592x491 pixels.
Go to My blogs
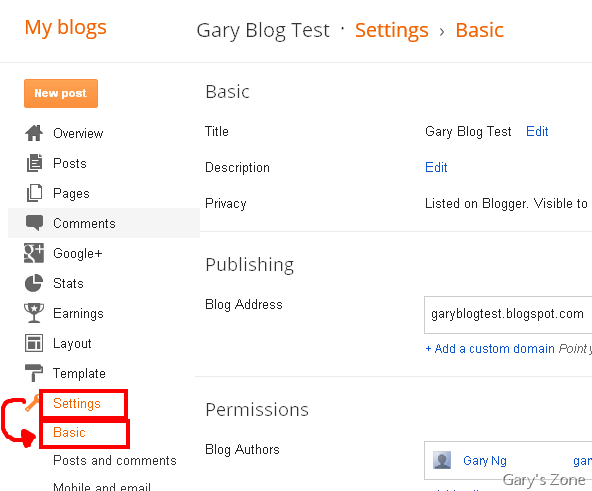[x=66, y=28]
